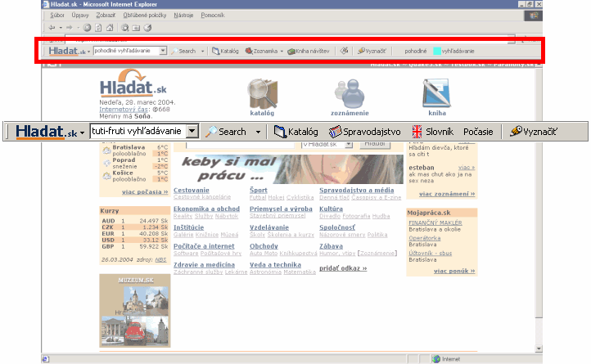Click Vyznačiť highlighter in the small toolbar
The height and width of the screenshot is (364, 591).
[x=372, y=51]
